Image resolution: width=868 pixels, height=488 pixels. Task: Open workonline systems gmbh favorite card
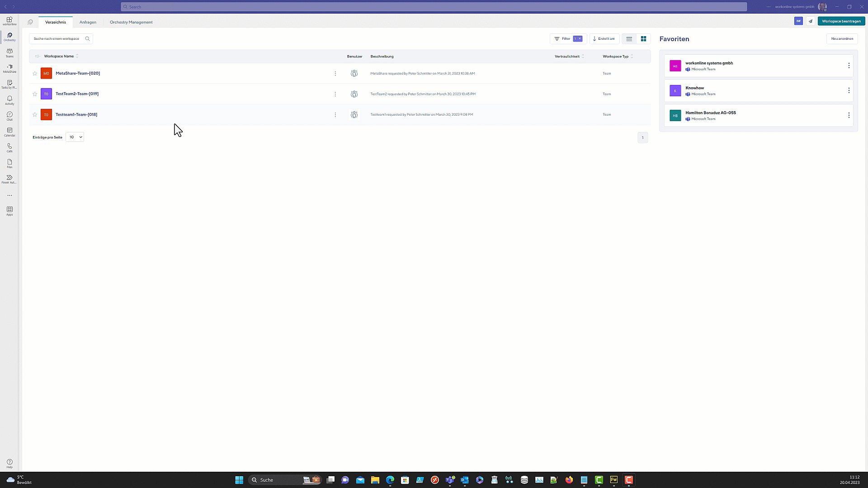[758, 66]
